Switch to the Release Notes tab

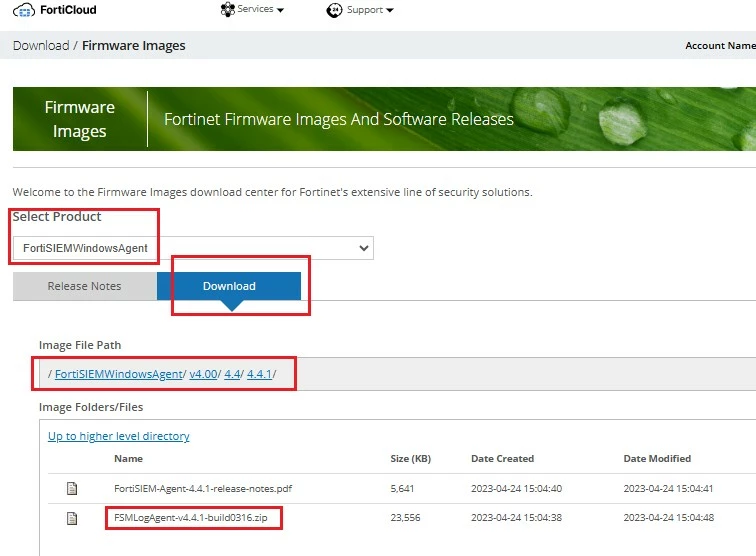pyautogui.click(x=84, y=286)
